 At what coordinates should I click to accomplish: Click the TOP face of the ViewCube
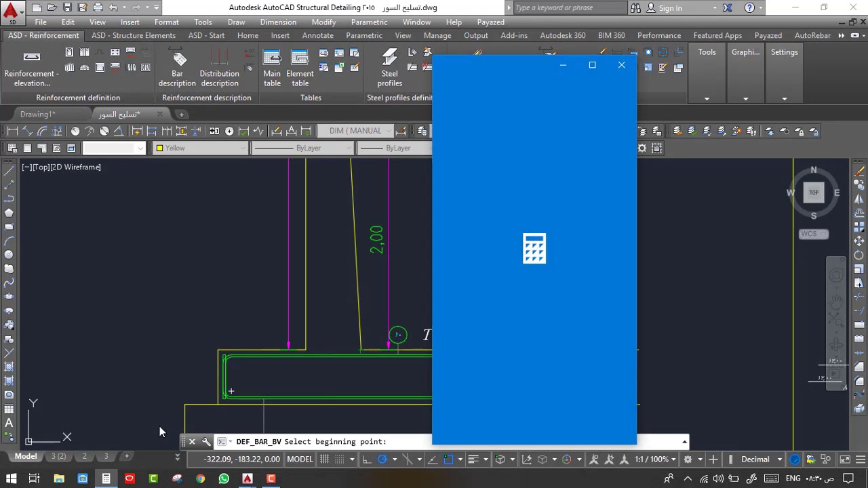click(814, 192)
